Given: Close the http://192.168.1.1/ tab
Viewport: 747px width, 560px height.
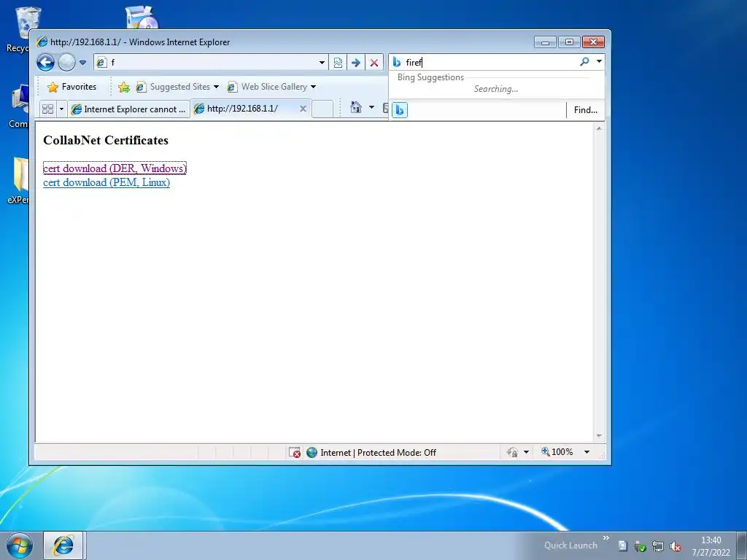Looking at the screenshot, I should pos(303,109).
